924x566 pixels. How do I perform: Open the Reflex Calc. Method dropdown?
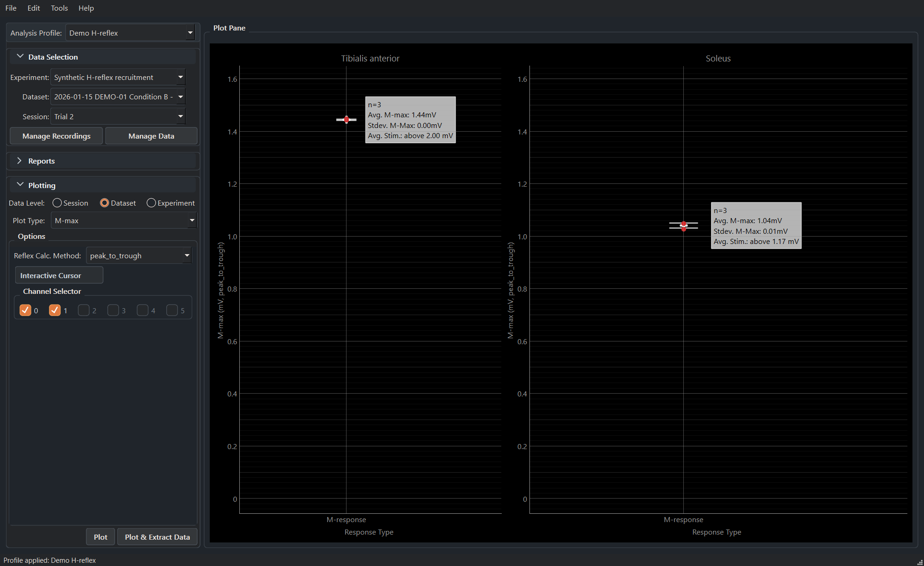point(139,256)
